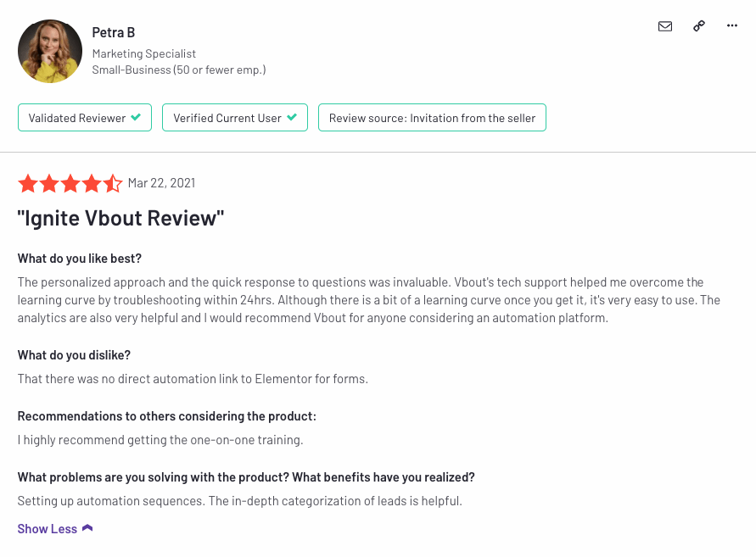
Task: Copy review link via chain icon
Action: (699, 26)
